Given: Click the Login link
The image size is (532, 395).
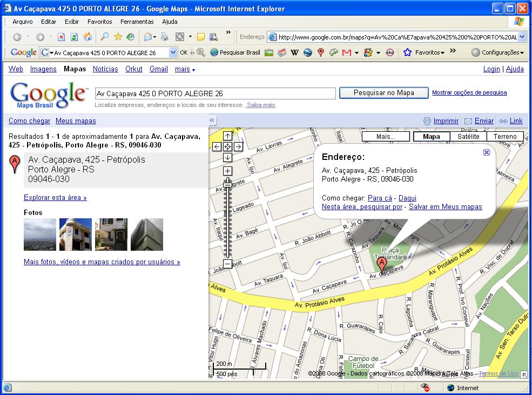Looking at the screenshot, I should pos(491,69).
